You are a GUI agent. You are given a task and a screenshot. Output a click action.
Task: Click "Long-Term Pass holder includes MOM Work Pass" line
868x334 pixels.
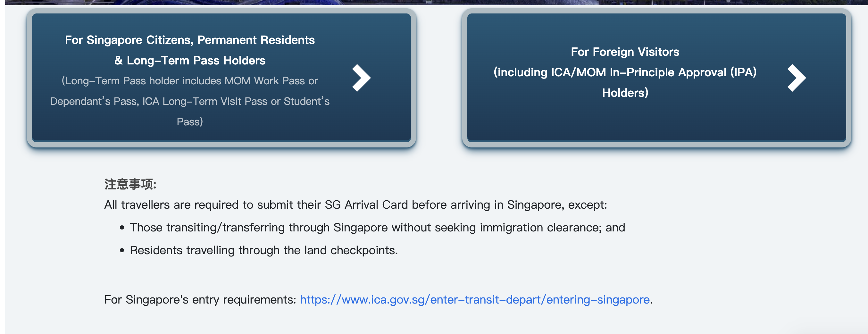pos(190,81)
